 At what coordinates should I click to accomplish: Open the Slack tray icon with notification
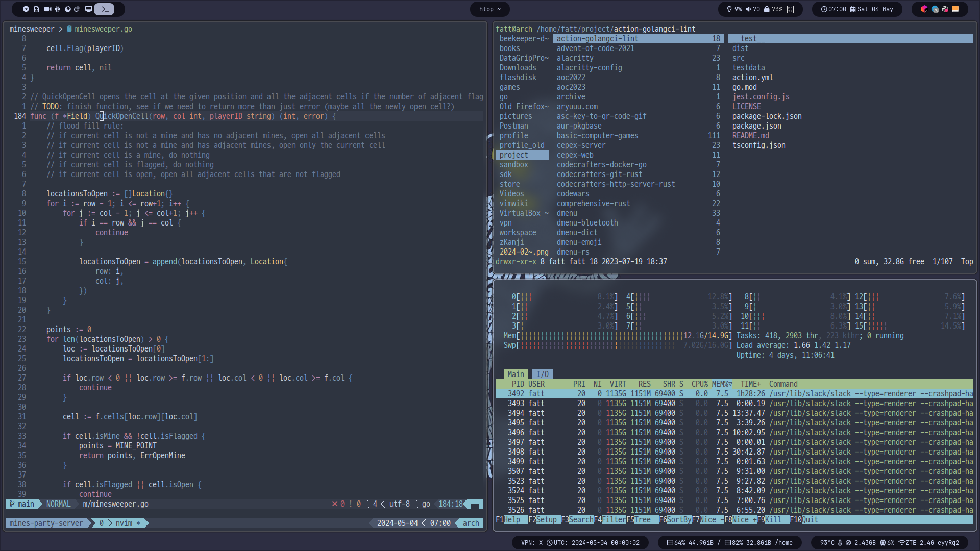coord(945,9)
